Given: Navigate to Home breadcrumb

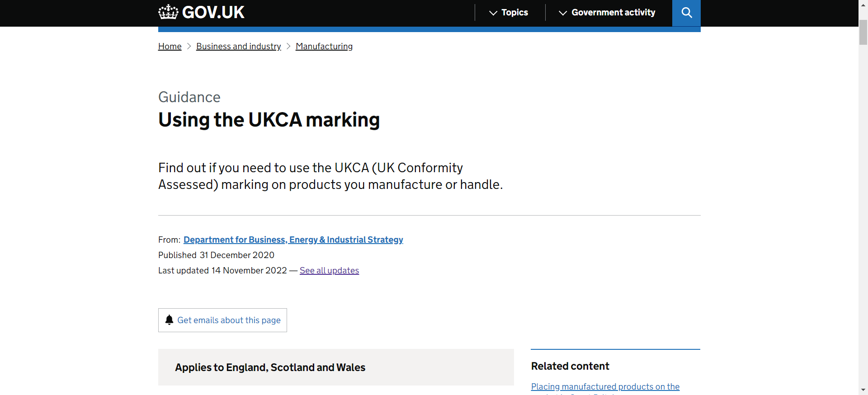Looking at the screenshot, I should [169, 46].
